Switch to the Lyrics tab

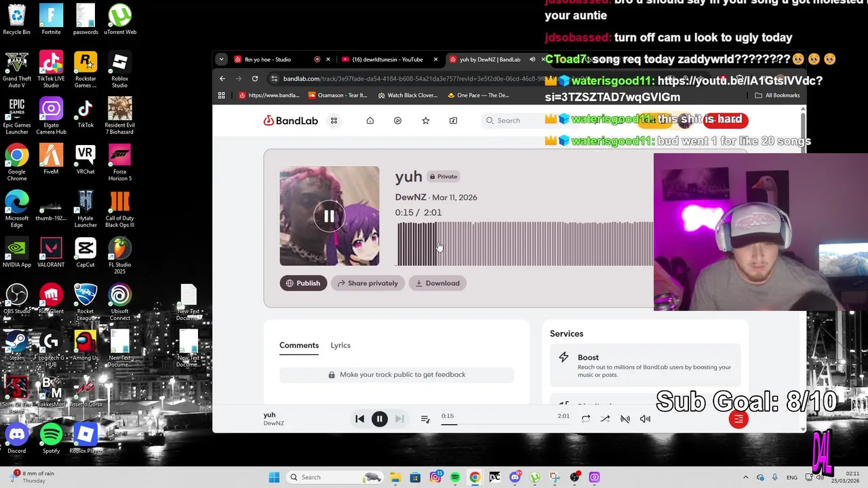pyautogui.click(x=340, y=345)
